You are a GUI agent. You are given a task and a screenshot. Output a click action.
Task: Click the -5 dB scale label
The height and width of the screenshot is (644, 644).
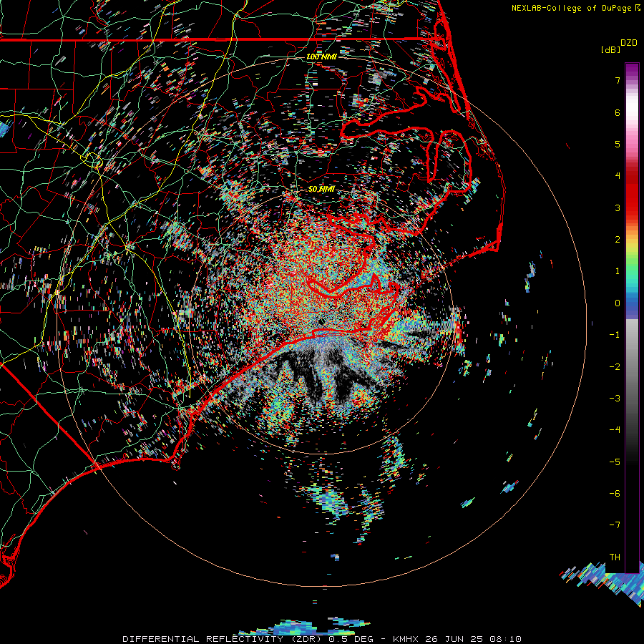click(615, 462)
